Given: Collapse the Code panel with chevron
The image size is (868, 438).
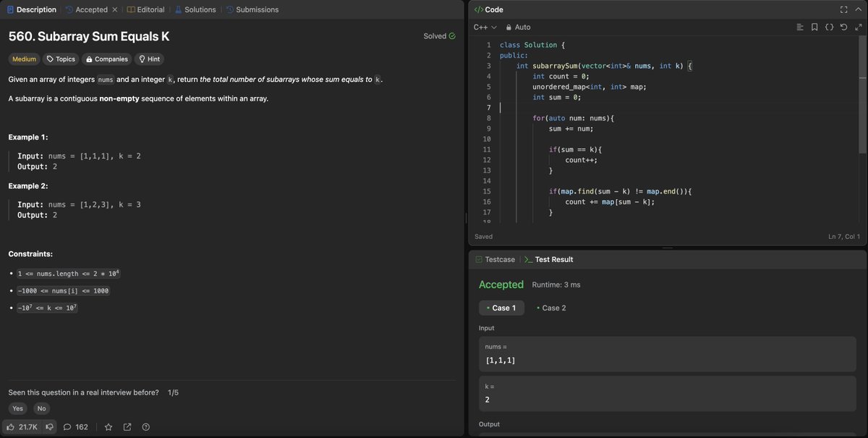Looking at the screenshot, I should [858, 9].
